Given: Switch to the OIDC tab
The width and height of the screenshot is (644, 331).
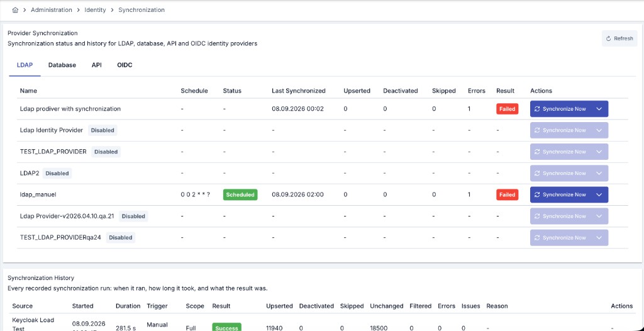Looking at the screenshot, I should pos(125,65).
